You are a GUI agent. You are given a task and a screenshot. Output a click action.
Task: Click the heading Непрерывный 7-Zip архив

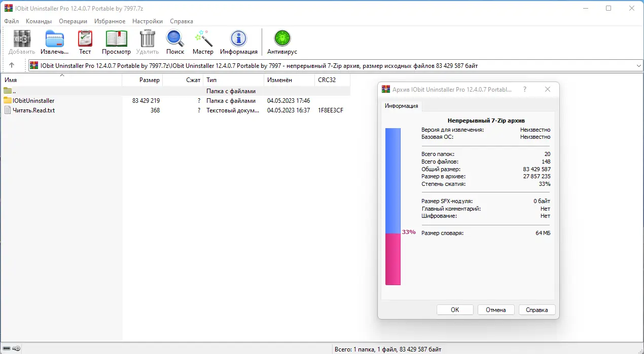[x=486, y=121]
